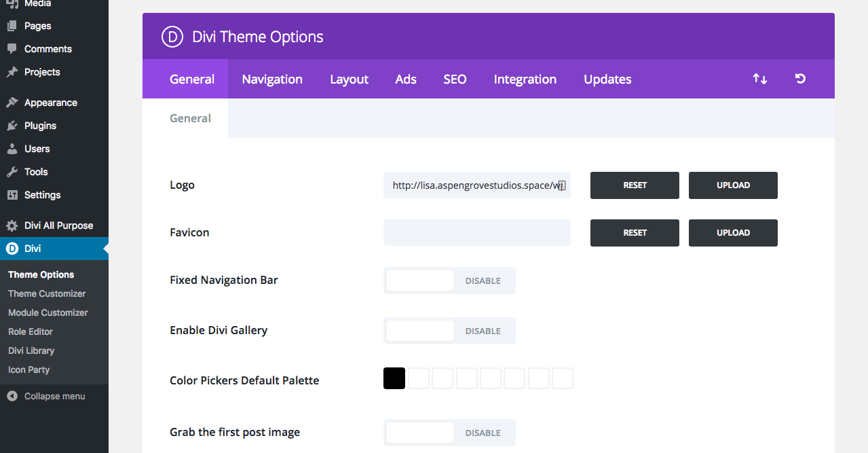Open Divi Library from the sidebar
Viewport: 868px width, 453px height.
pyautogui.click(x=31, y=350)
